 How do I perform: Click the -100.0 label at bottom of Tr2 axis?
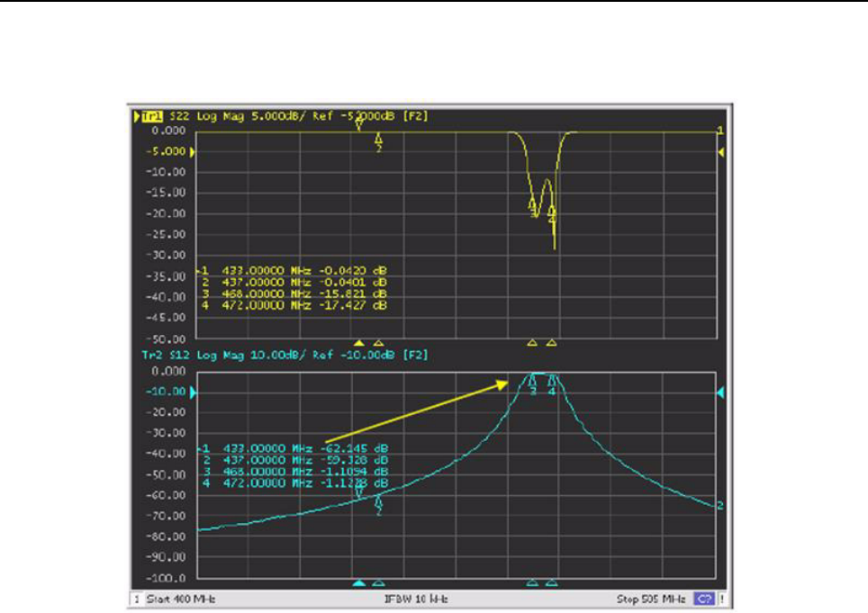tap(166, 579)
